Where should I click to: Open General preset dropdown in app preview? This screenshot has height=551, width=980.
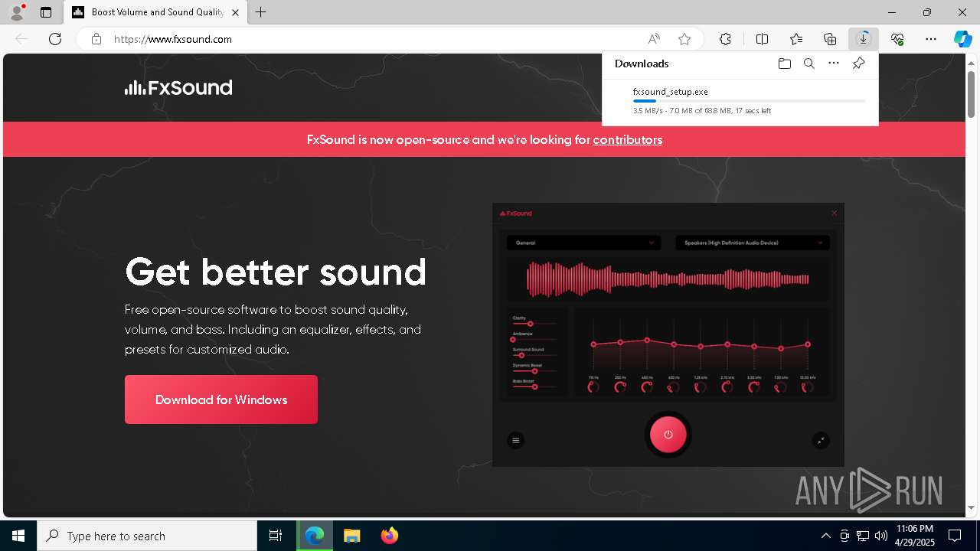(583, 243)
